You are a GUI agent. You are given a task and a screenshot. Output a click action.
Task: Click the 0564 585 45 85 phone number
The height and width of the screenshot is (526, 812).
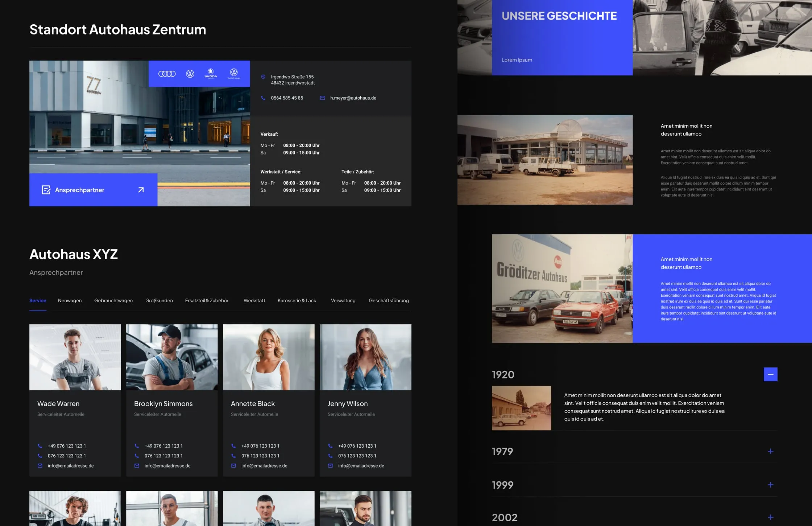(x=287, y=98)
